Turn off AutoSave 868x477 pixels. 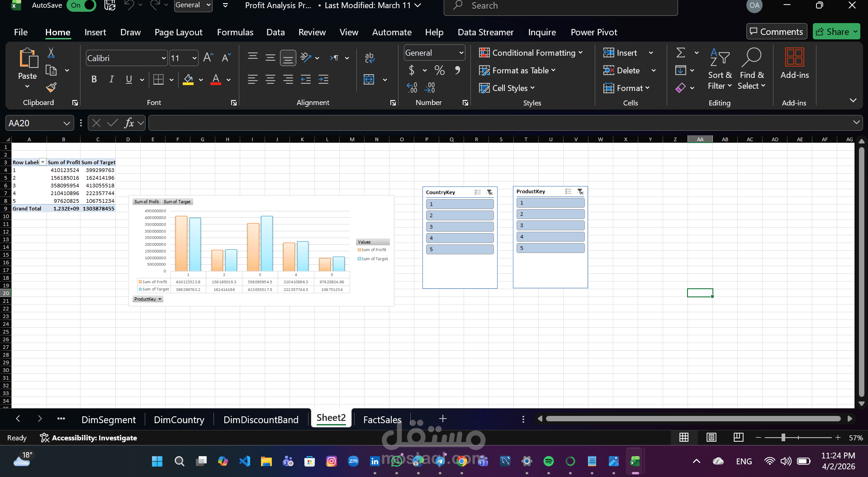[81, 5]
